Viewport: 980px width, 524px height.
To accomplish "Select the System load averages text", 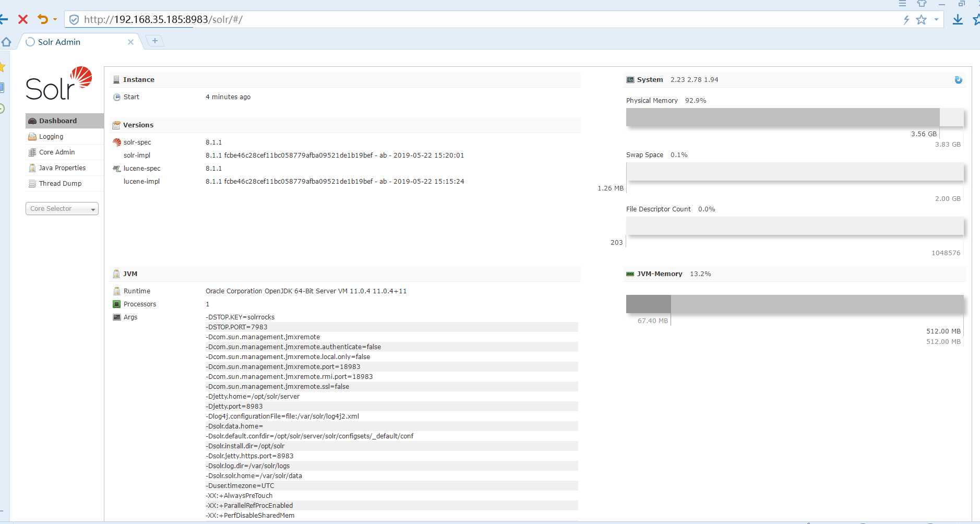I will point(694,80).
